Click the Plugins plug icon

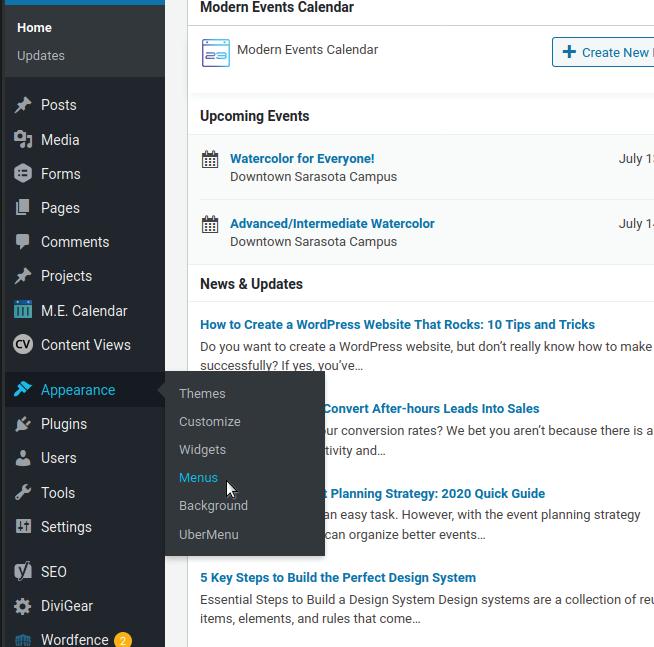pyautogui.click(x=23, y=424)
